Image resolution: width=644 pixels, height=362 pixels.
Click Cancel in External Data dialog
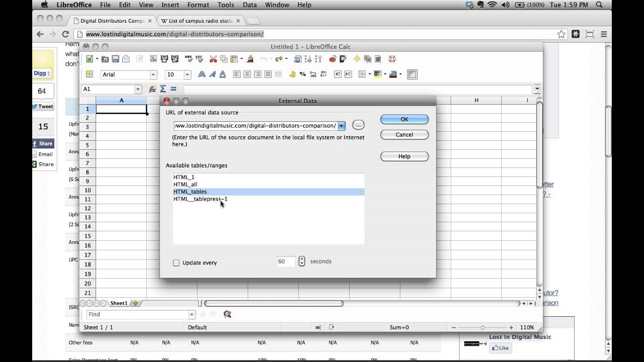pyautogui.click(x=405, y=135)
